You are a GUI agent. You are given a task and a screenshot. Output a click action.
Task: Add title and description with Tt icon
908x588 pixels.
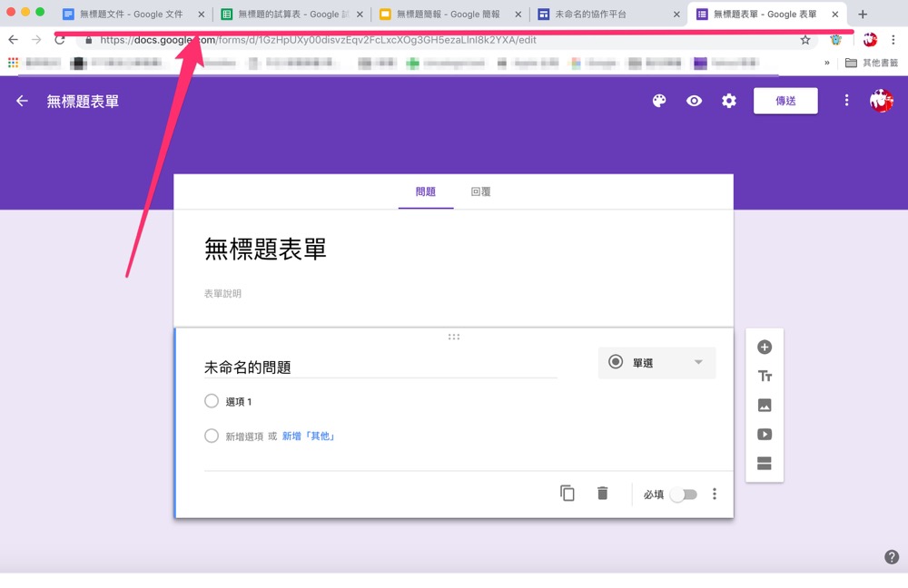tap(765, 376)
